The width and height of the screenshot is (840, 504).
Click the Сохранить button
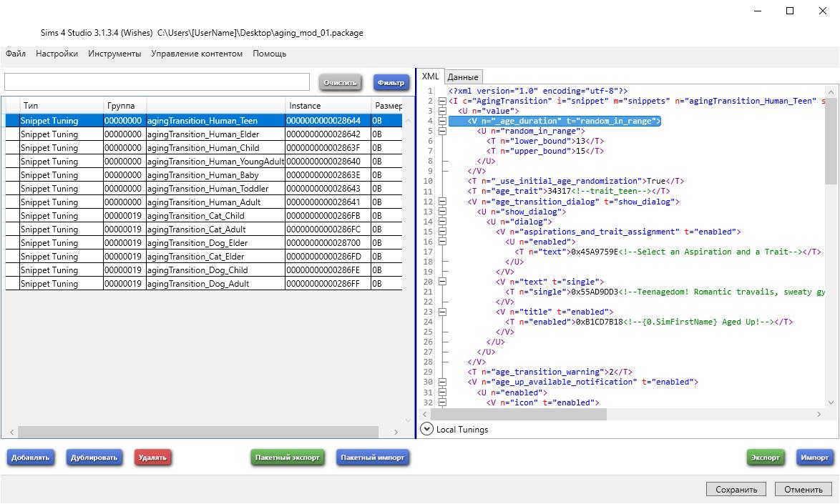pos(736,490)
